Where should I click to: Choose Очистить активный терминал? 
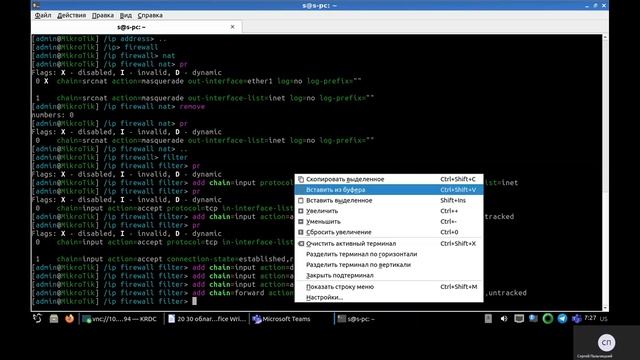click(x=389, y=244)
